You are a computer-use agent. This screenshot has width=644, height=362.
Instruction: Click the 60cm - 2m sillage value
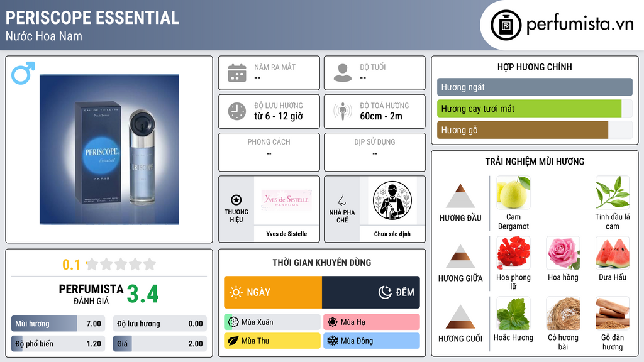(x=381, y=116)
